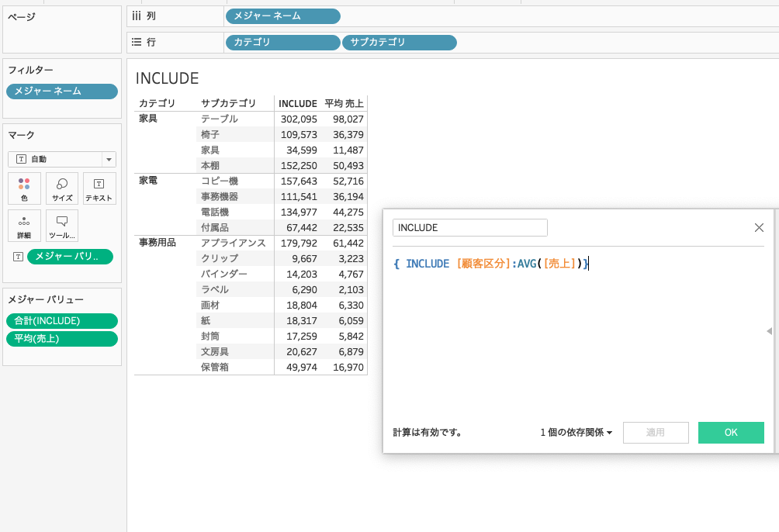The height and width of the screenshot is (532, 779).
Task: Click the value 61,442 cell
Action: pos(348,243)
